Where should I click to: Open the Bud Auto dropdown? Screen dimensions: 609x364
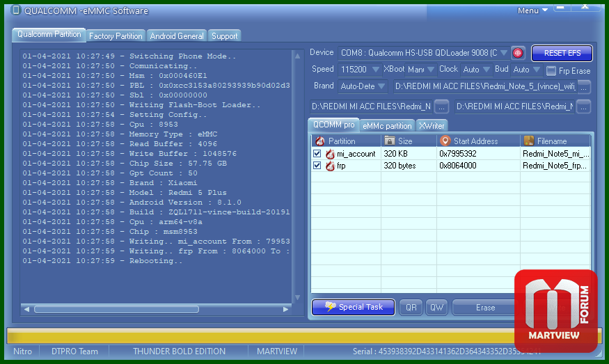[x=537, y=70]
